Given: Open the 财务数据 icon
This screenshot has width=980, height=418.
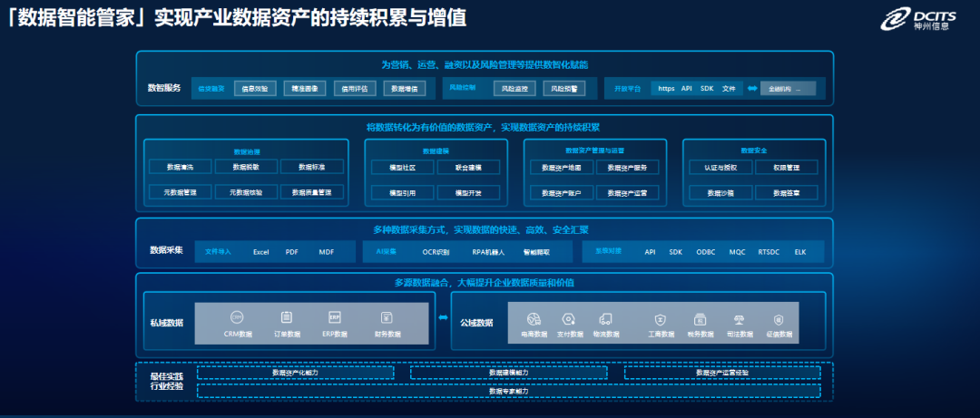Looking at the screenshot, I should point(387,317).
